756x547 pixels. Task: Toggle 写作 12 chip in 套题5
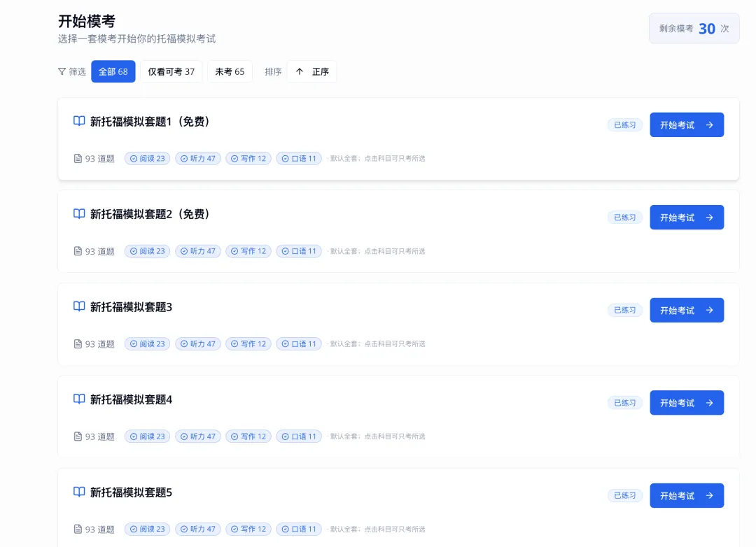[x=248, y=530]
